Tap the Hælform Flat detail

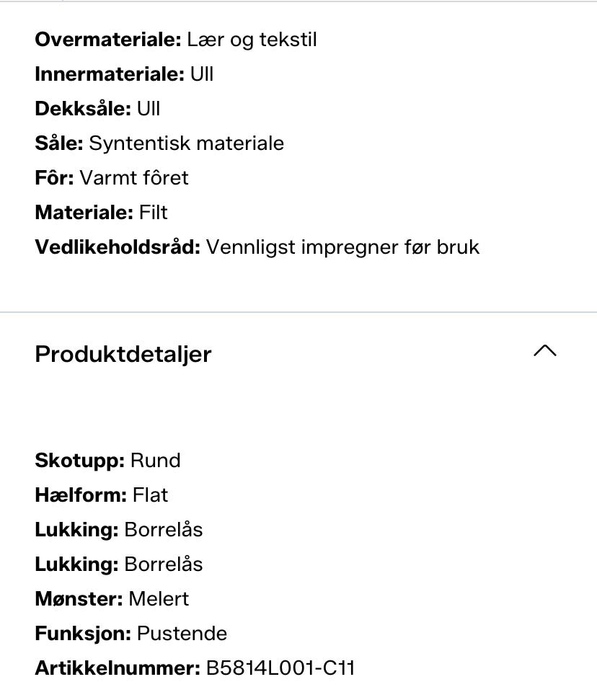102,495
